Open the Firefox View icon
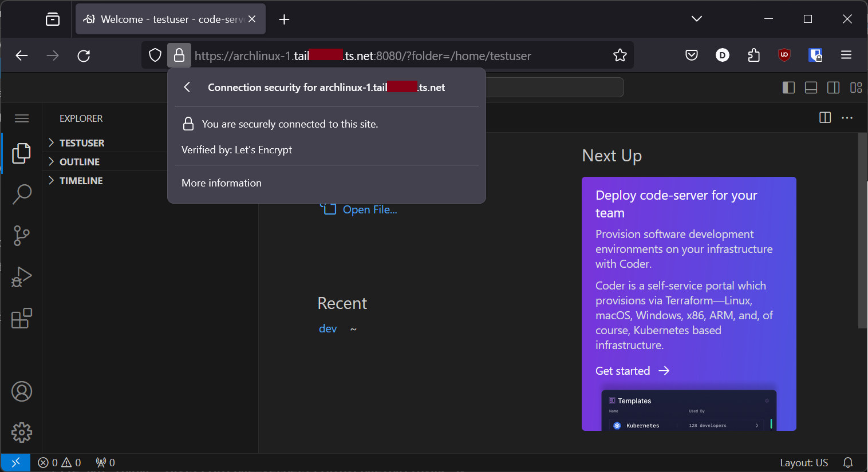This screenshot has width=868, height=472. tap(53, 19)
